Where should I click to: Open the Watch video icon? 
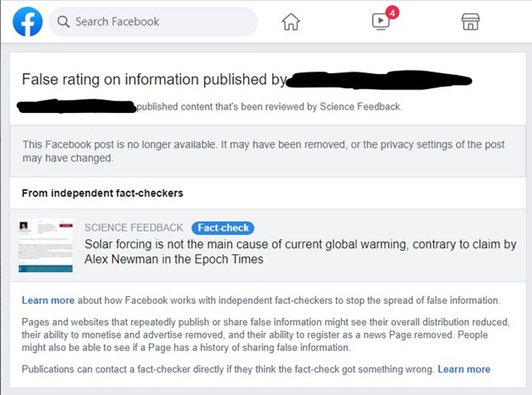380,22
